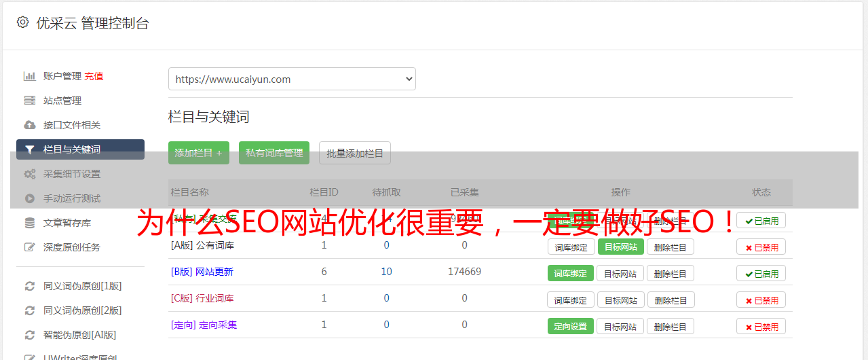The width and height of the screenshot is (868, 360).
Task: Click the 栏目与关键词 page heading
Action: [209, 117]
